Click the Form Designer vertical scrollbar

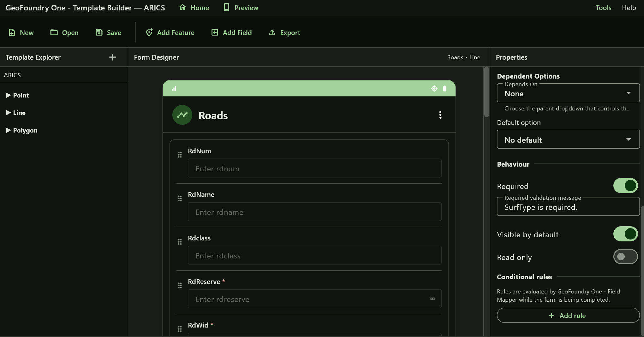[x=486, y=92]
